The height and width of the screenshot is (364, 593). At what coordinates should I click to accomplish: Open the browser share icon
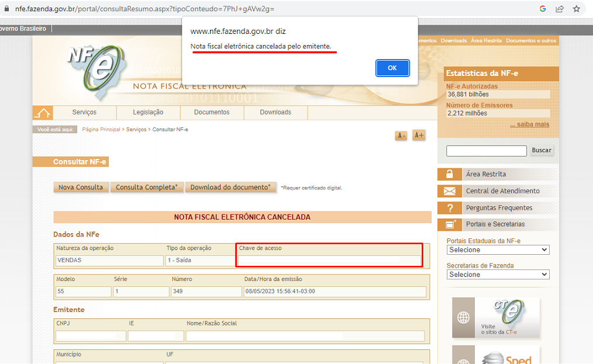(x=560, y=9)
